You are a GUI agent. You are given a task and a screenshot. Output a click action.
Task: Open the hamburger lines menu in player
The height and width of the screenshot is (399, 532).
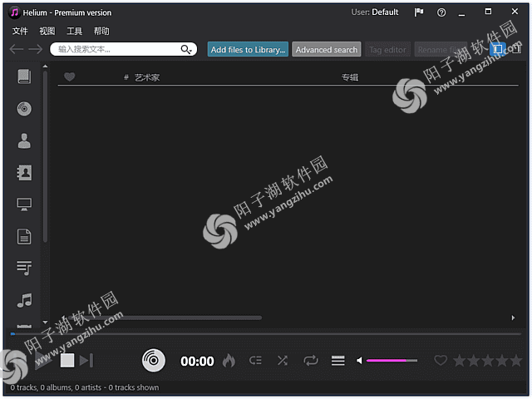(338, 361)
